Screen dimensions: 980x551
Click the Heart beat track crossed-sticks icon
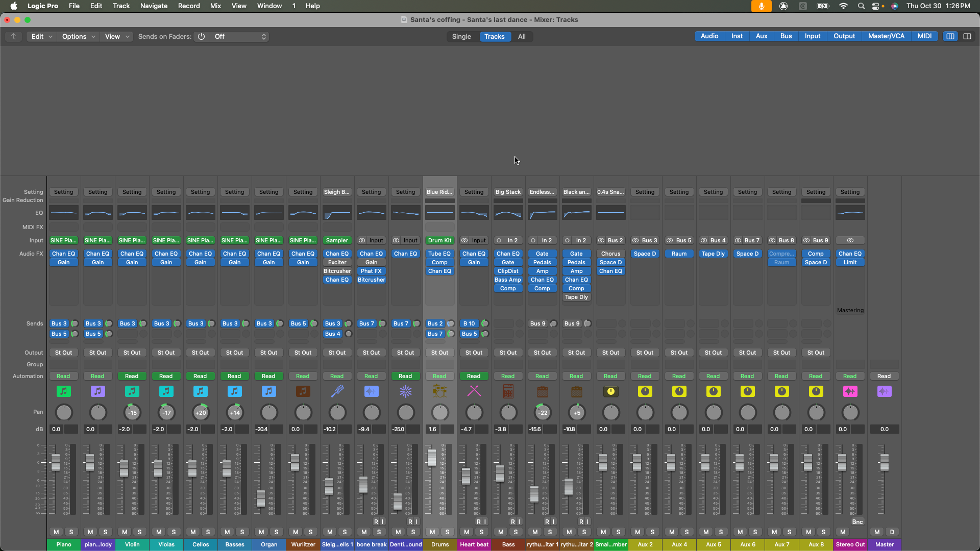click(x=474, y=391)
